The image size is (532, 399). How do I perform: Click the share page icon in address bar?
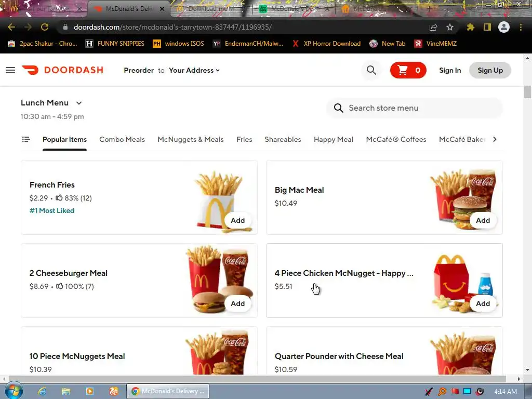(x=433, y=27)
